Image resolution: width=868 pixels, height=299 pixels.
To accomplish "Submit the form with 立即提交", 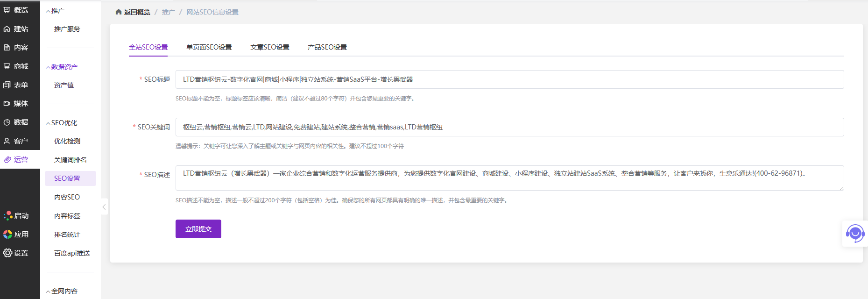I will point(198,229).
